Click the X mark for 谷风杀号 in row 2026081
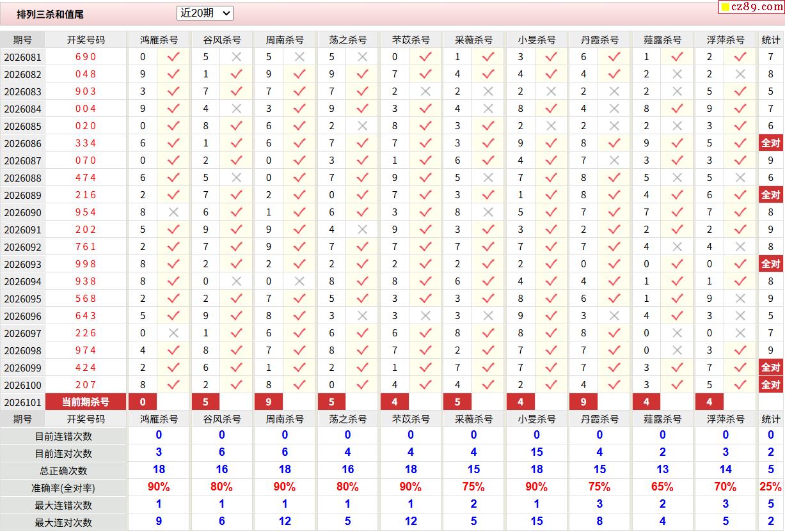This screenshot has height=532, width=785. point(236,57)
